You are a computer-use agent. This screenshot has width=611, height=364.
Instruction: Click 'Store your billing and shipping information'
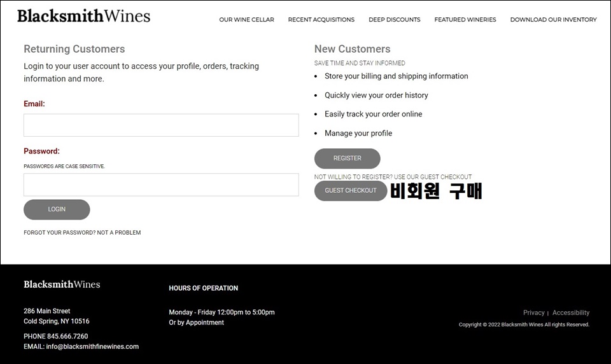point(397,76)
